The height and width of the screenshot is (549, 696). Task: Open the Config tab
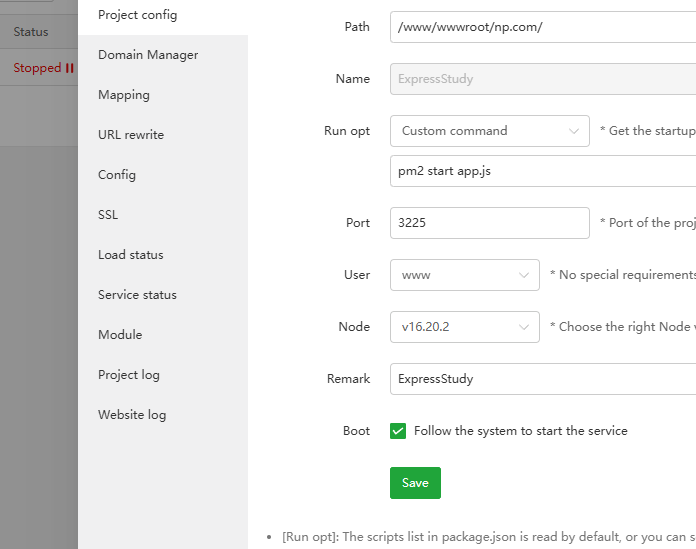click(x=117, y=175)
